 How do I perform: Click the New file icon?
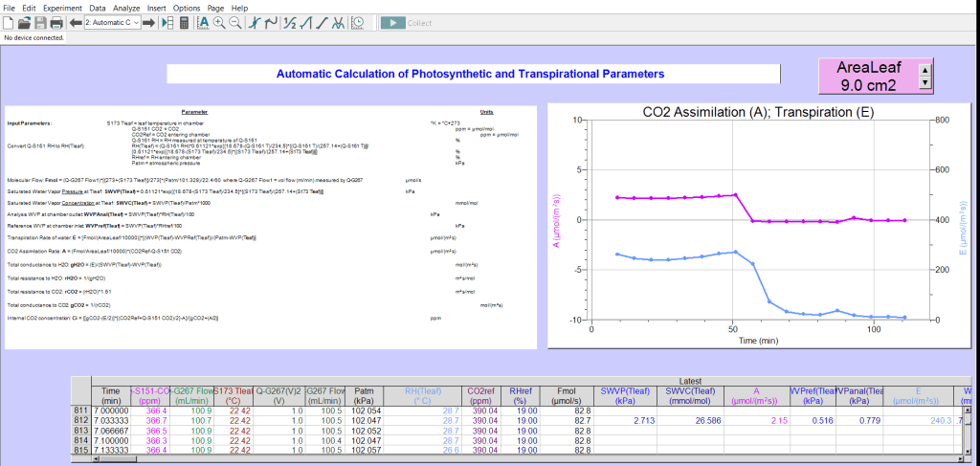click(9, 22)
